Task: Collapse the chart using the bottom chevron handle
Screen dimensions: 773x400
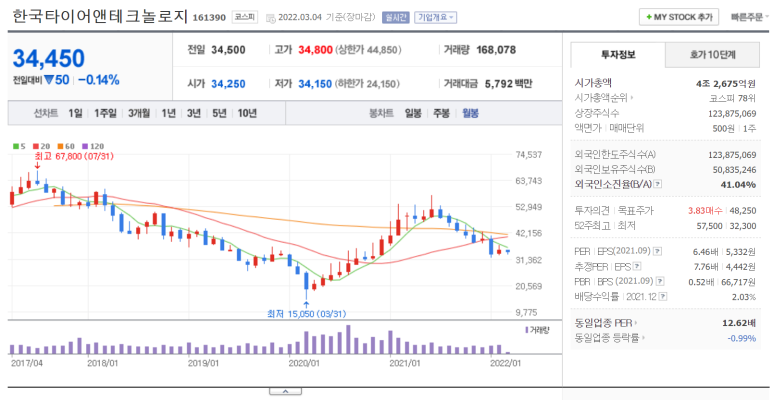Action: (285, 392)
